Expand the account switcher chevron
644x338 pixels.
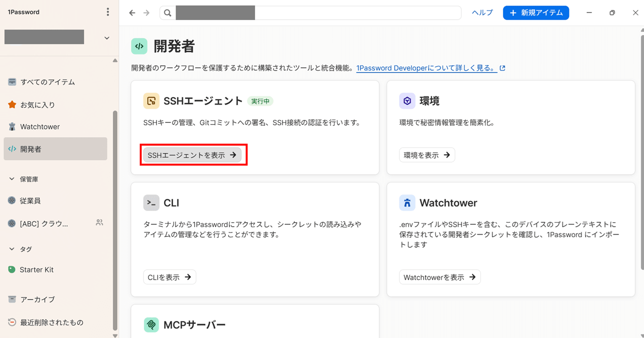pos(107,38)
